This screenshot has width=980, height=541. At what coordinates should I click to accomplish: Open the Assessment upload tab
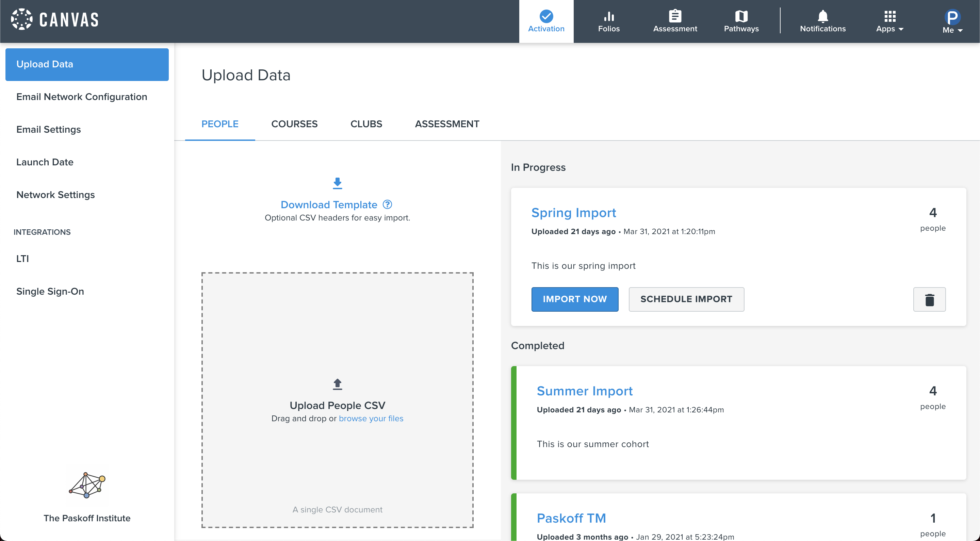click(x=447, y=124)
